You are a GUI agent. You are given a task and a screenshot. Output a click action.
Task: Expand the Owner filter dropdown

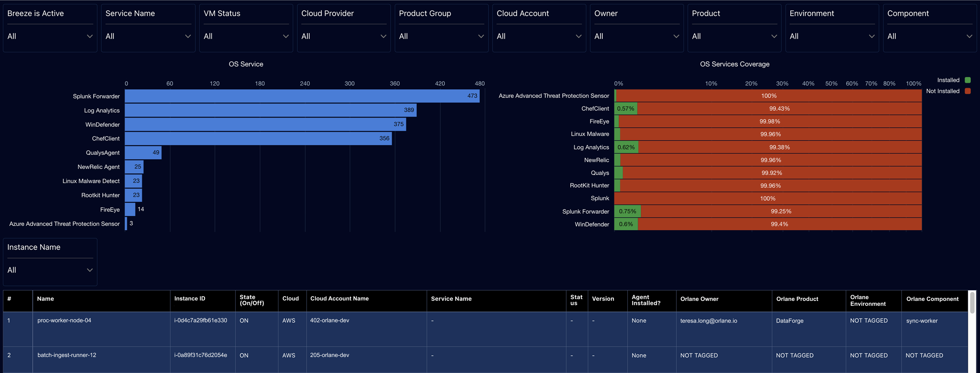point(636,36)
